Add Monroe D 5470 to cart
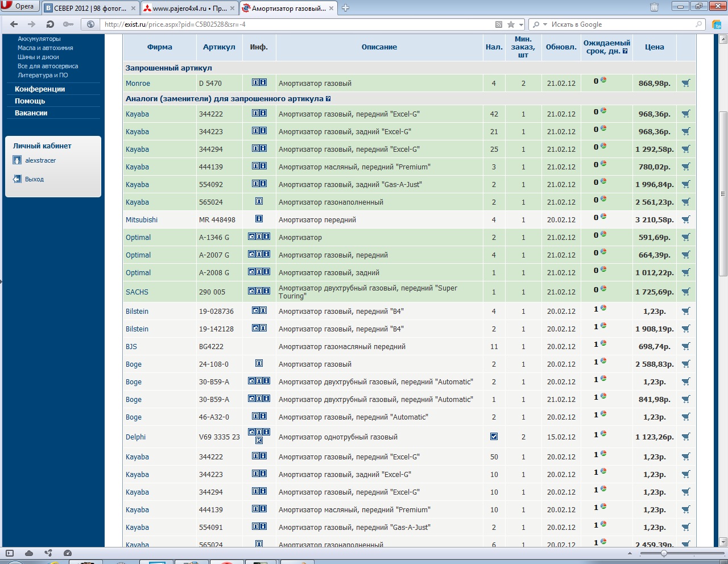The width and height of the screenshot is (728, 564). coord(686,83)
